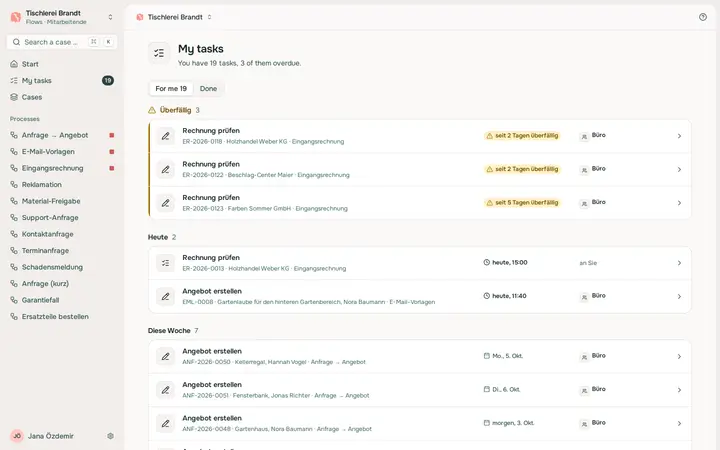Expand chevron of task ER-2026-0123

[x=679, y=203]
